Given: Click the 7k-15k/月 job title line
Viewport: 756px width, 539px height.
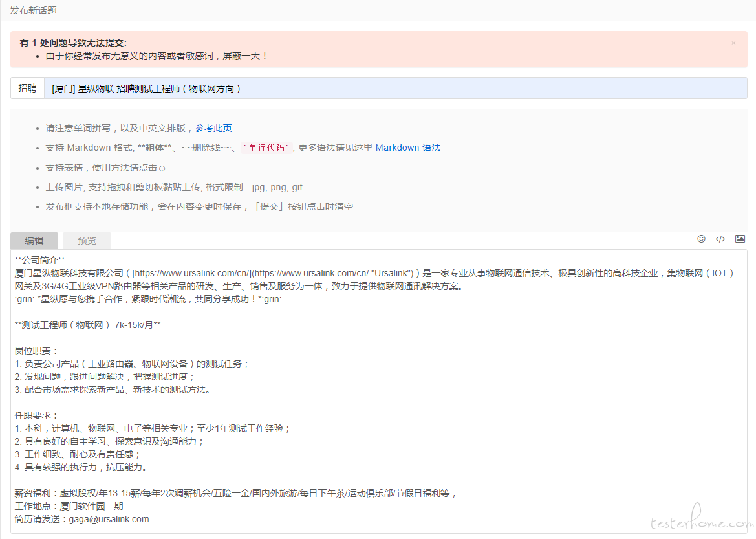Looking at the screenshot, I should [x=88, y=325].
